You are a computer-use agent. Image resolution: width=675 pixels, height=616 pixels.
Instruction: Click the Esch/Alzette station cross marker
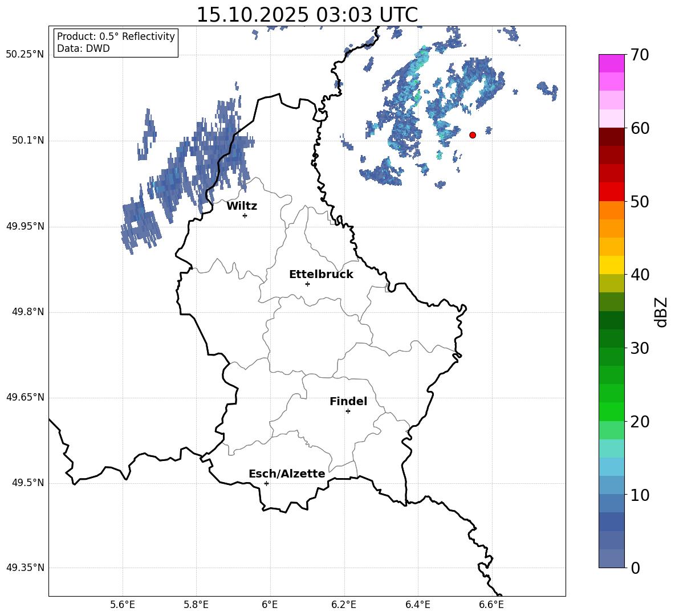pos(266,483)
